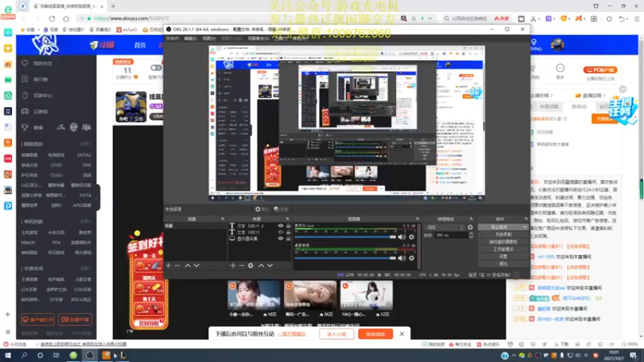Start recording in OBS controls
Image resolution: width=644 pixels, height=362 pixels.
[503, 234]
